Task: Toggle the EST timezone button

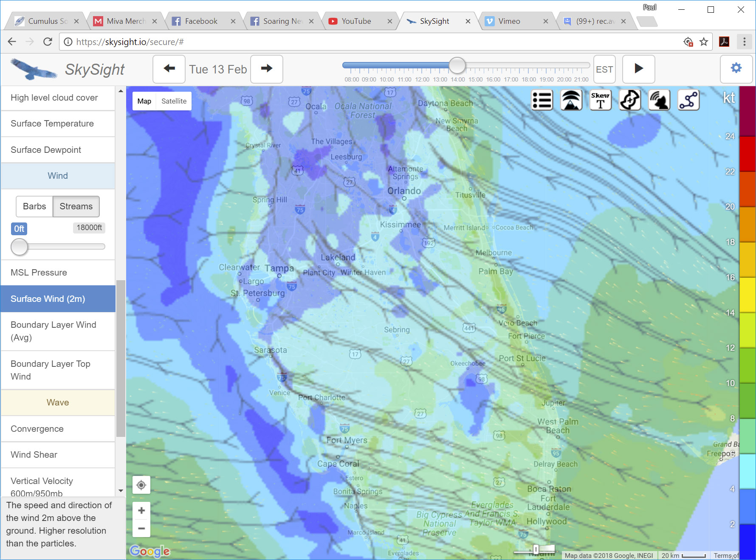Action: click(604, 69)
